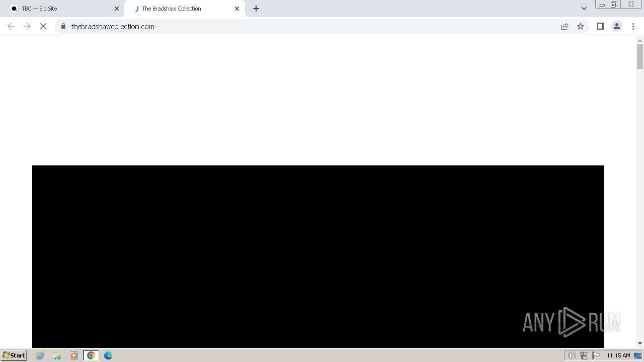The height and width of the screenshot is (362, 644).
Task: Click the black video banner area
Action: click(x=318, y=256)
